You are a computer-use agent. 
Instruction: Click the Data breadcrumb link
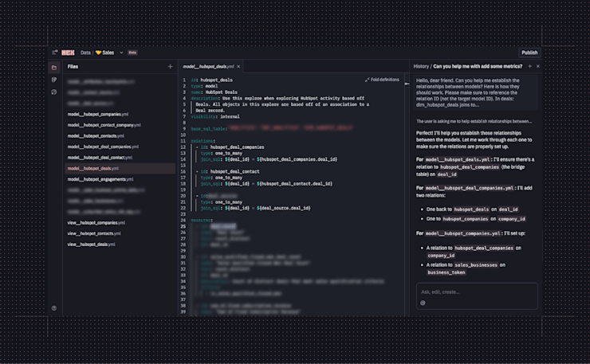click(x=85, y=53)
